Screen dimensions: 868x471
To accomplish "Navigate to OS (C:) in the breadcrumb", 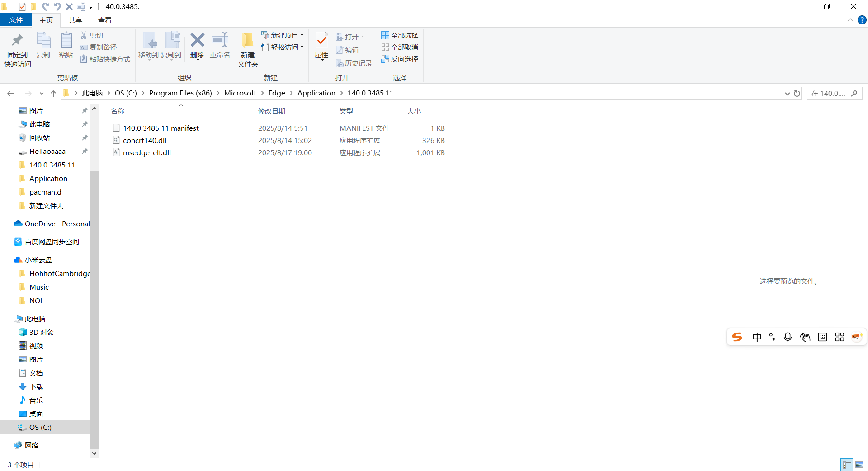I will 126,93.
